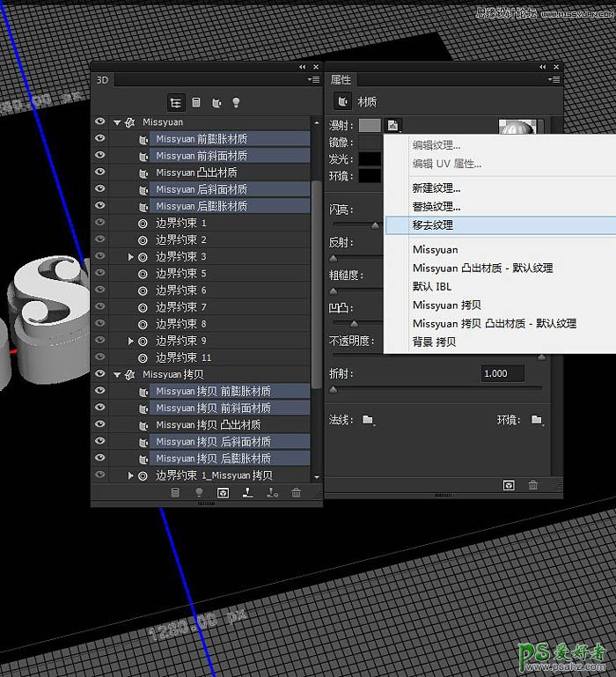This screenshot has width=616, height=677.
Task: Choose 移去纹理 from the context menu
Action: pyautogui.click(x=433, y=225)
